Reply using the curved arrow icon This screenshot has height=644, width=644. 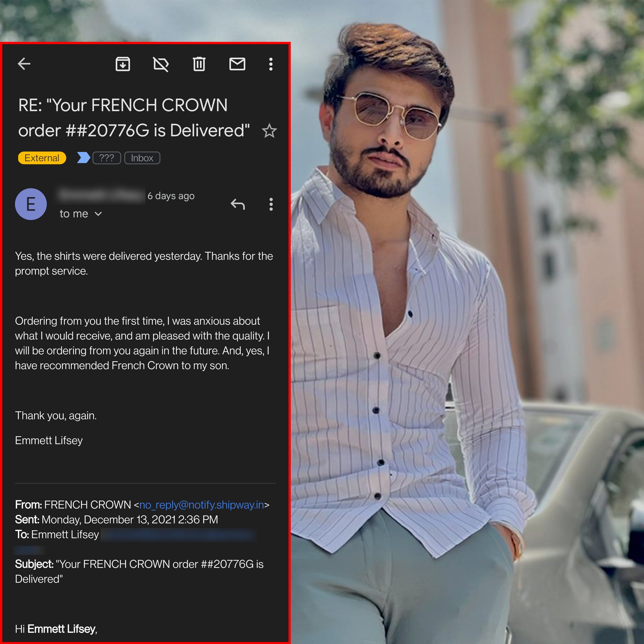238,204
